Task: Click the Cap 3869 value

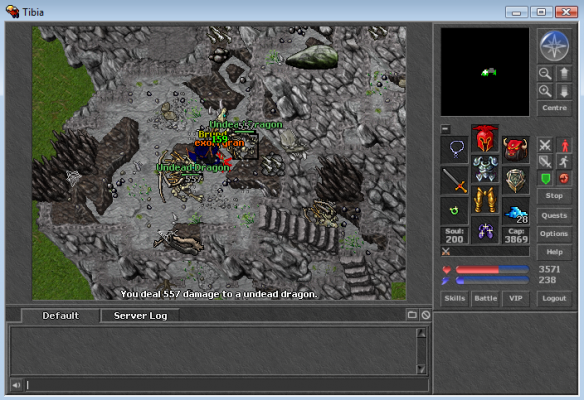Action: [x=516, y=236]
